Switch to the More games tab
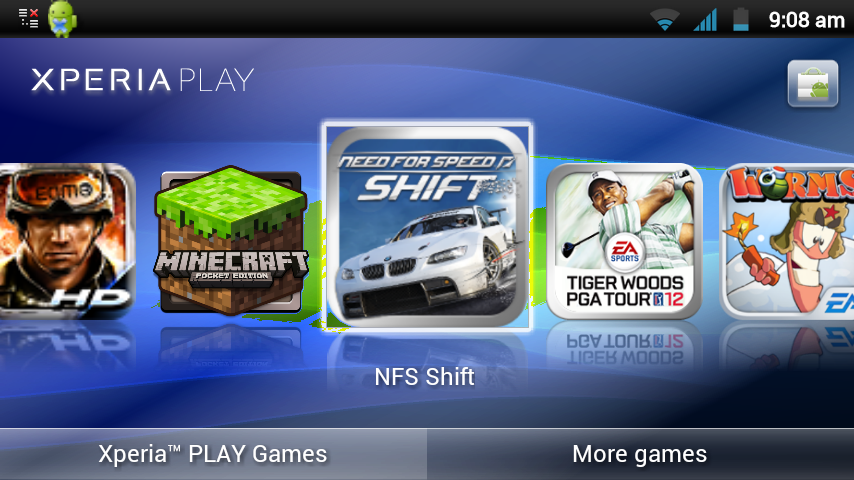Image resolution: width=854 pixels, height=480 pixels. (x=640, y=454)
